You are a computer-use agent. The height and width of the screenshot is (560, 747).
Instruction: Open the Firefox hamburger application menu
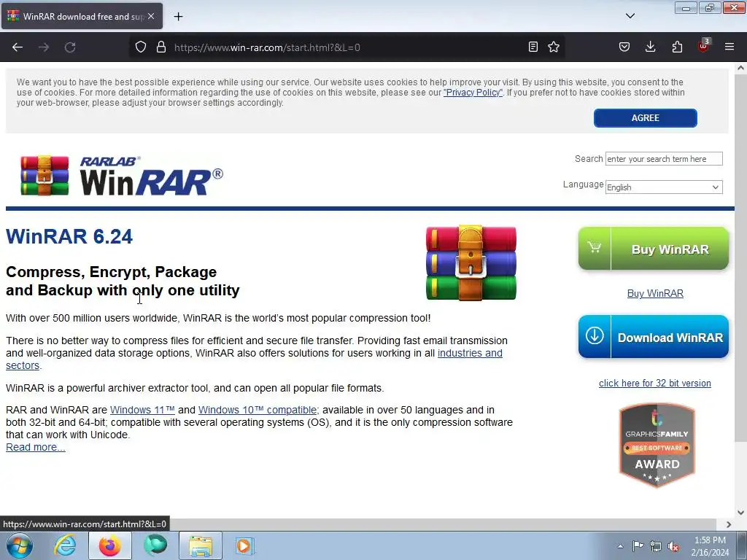pyautogui.click(x=729, y=47)
